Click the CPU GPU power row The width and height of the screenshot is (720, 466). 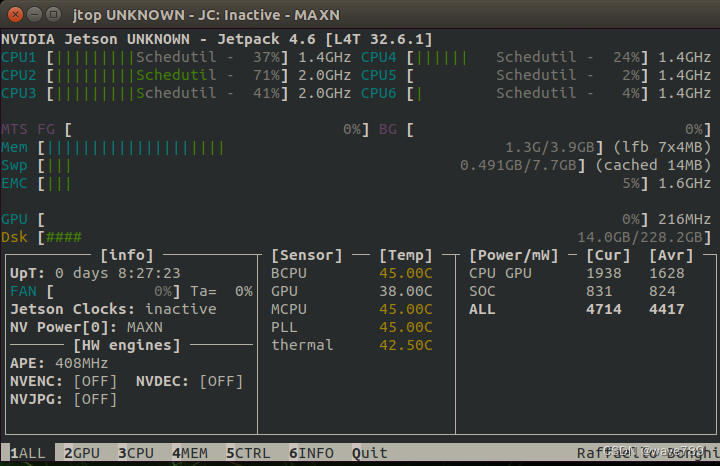coord(577,273)
